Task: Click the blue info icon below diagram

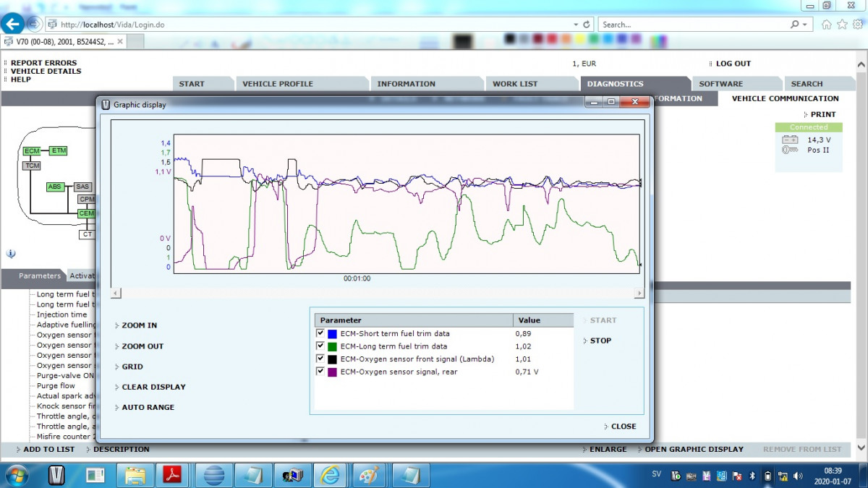Action: (x=11, y=254)
